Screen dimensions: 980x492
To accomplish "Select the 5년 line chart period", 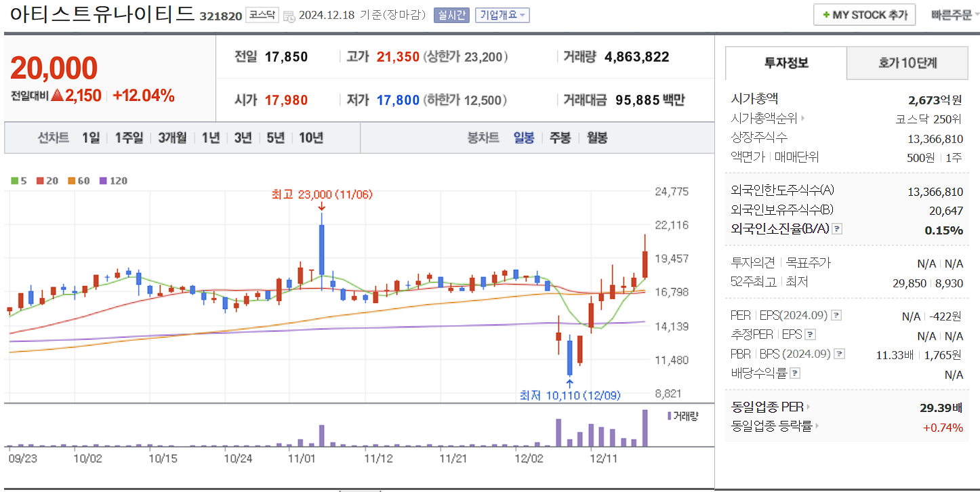I will click(275, 138).
